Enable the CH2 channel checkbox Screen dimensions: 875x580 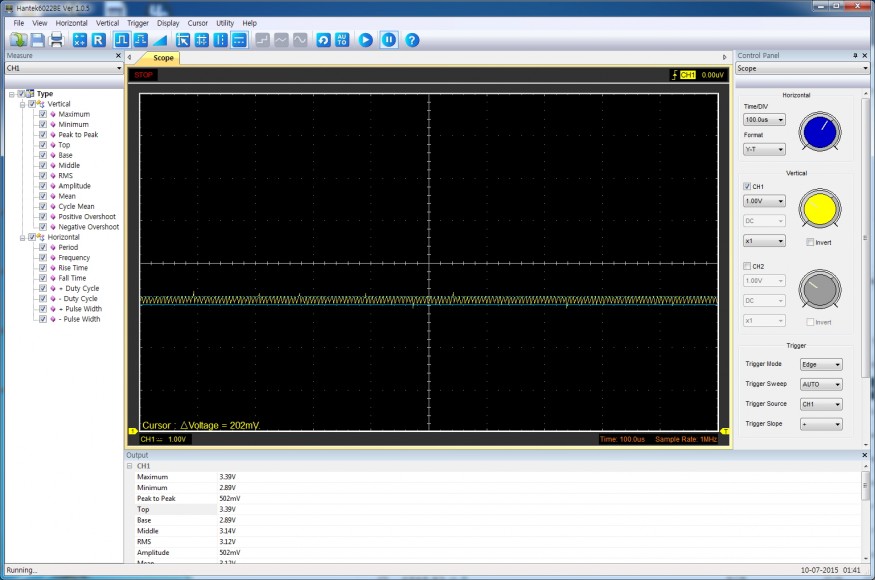click(x=747, y=266)
